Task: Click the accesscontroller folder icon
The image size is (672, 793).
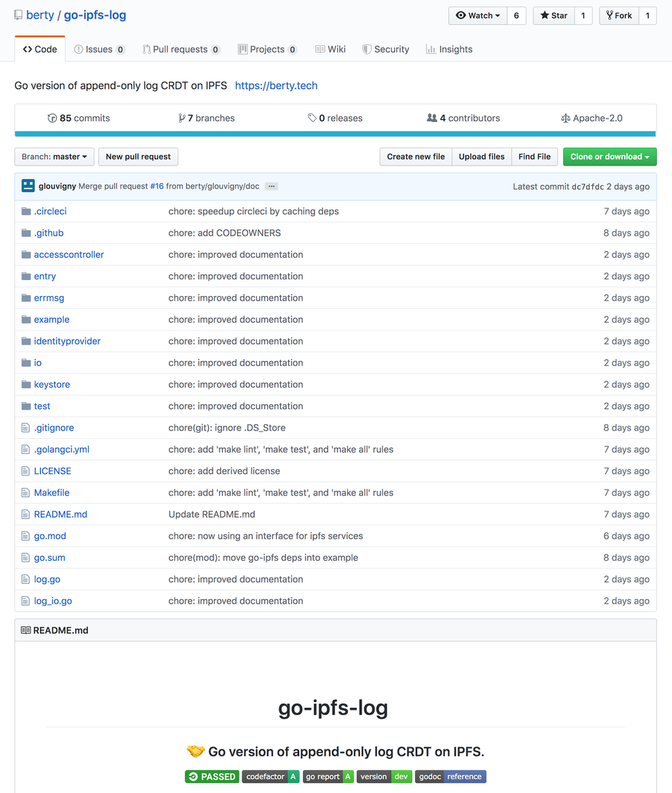Action: pyautogui.click(x=26, y=254)
